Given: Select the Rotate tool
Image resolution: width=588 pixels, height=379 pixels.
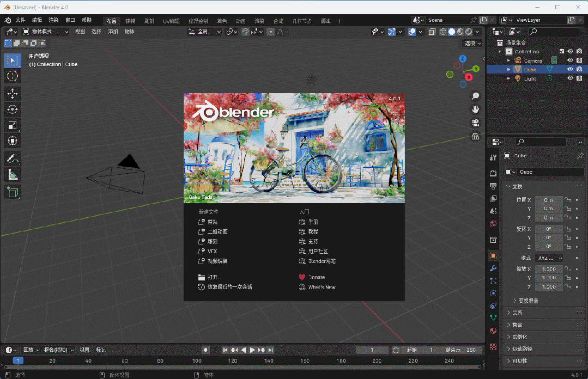Looking at the screenshot, I should 13,109.
